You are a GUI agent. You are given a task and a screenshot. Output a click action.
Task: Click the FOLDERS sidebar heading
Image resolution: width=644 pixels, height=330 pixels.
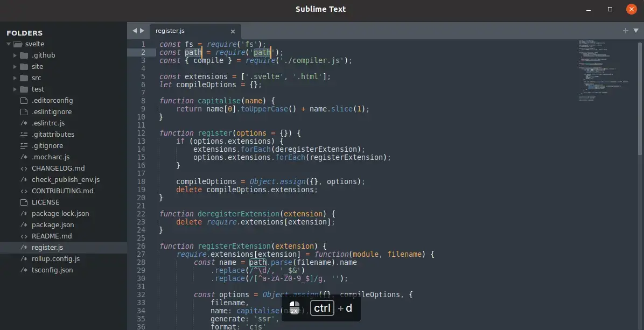tap(25, 33)
